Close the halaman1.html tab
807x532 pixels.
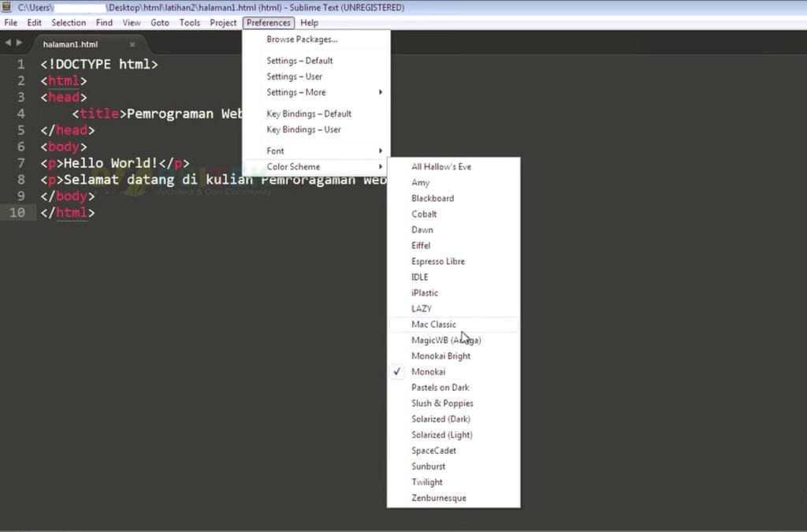point(132,44)
